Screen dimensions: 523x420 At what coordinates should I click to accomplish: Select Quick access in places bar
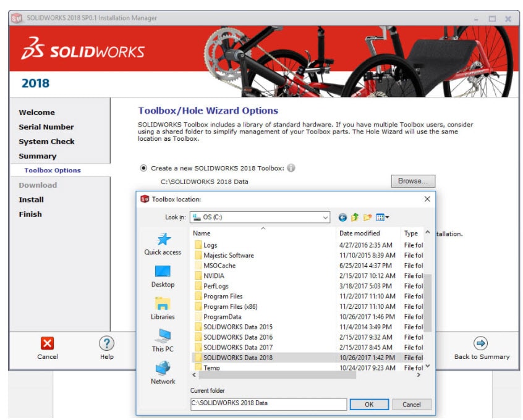point(163,245)
